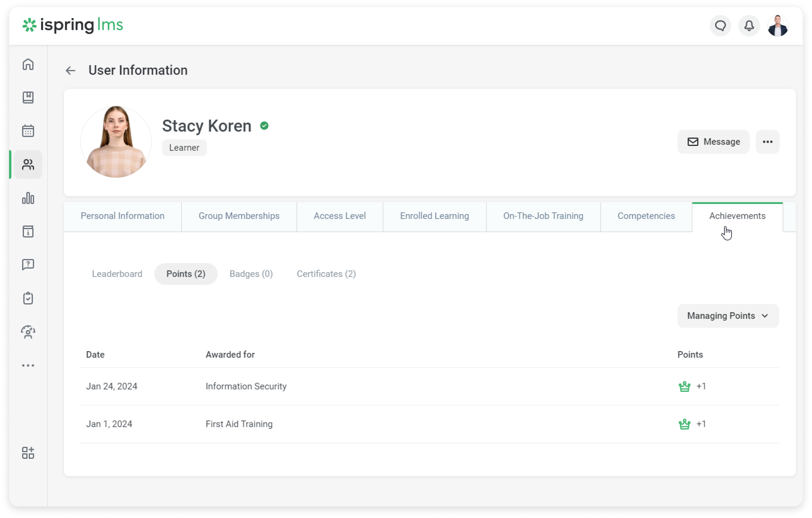Open the three-dot user actions menu

pyautogui.click(x=767, y=142)
